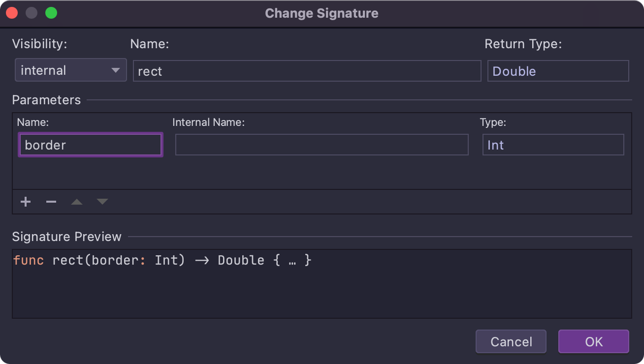Edit the function name field showing rect

pos(306,71)
